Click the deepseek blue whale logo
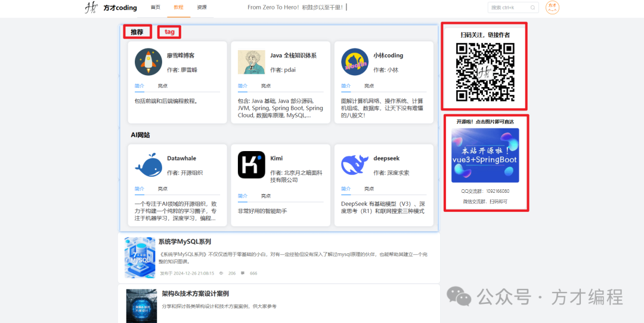Image resolution: width=644 pixels, height=323 pixels. [x=355, y=165]
